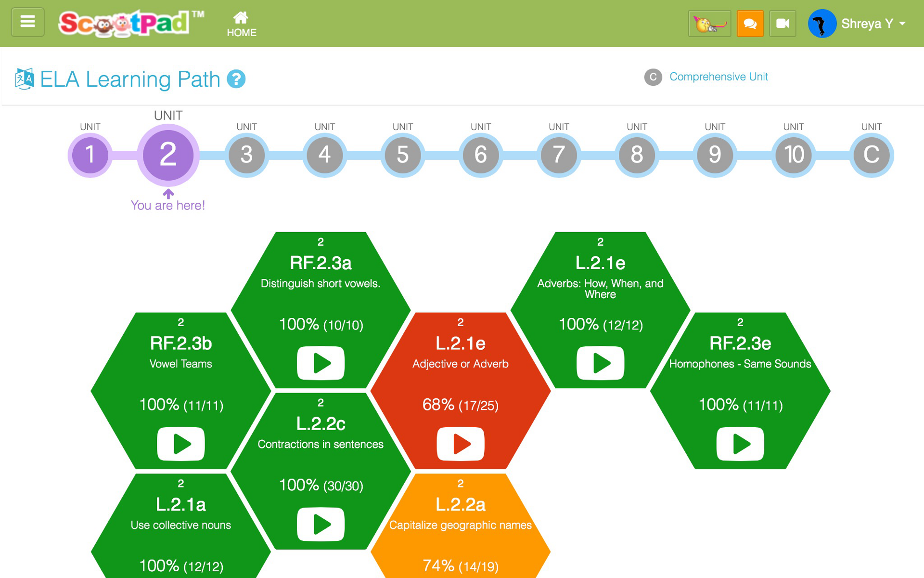The image size is (924, 578).
Task: Play the RF.2.3e Homophones lesson
Action: 740,444
